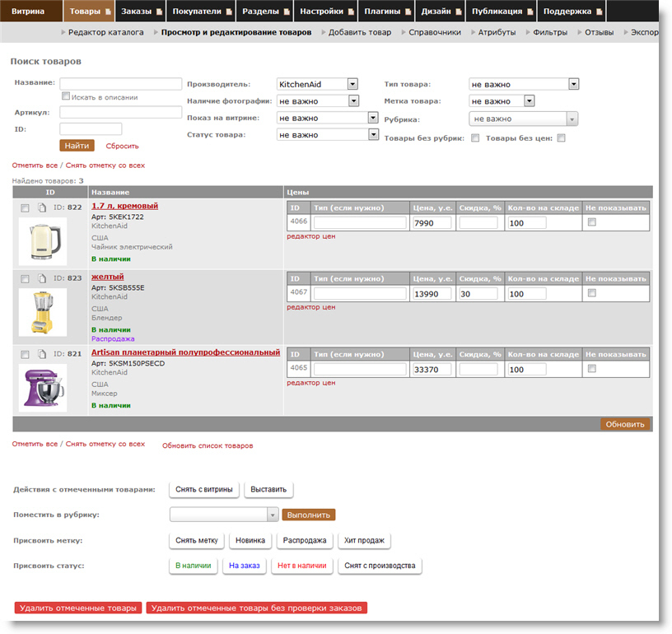This screenshot has width=672, height=634.
Task: Assign the Распродажа label button
Action: 304,540
